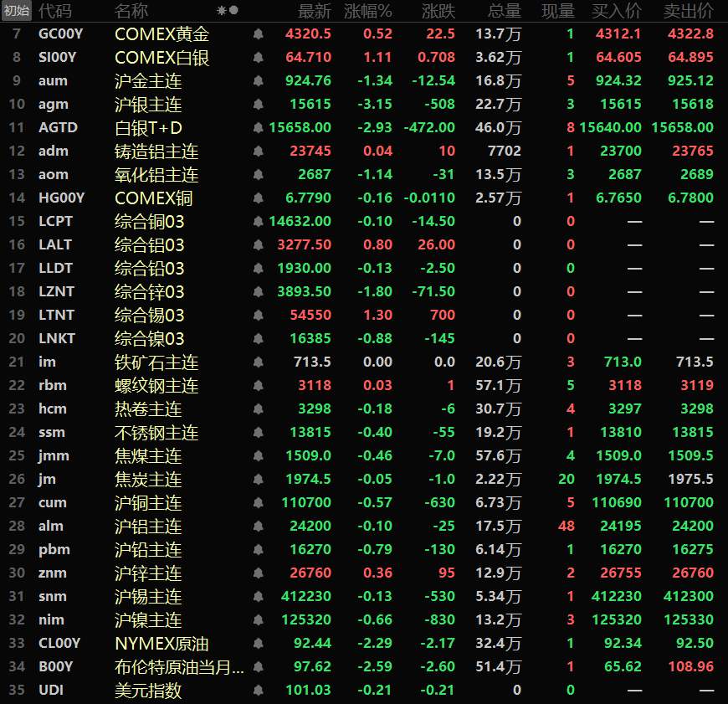Viewport: 728px width, 704px height.
Task: Click the alert bell for 铁矿石主连
Action: tap(258, 362)
